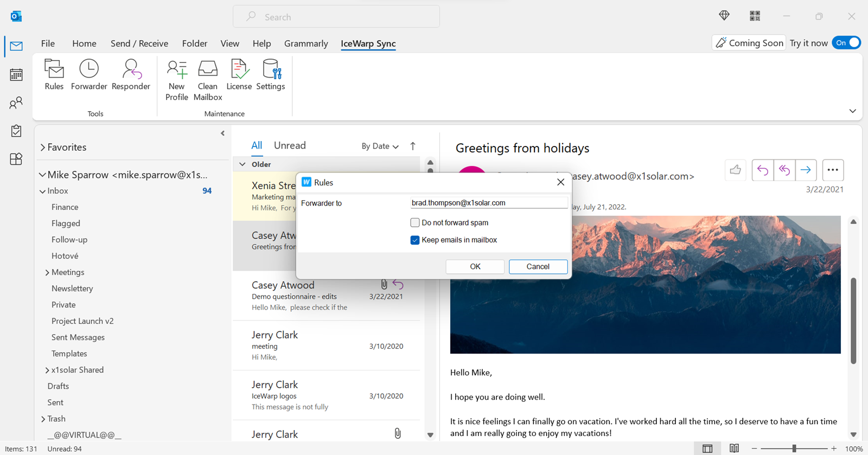868x455 pixels.
Task: Enable Do not forward spam checkbox
Action: point(415,222)
